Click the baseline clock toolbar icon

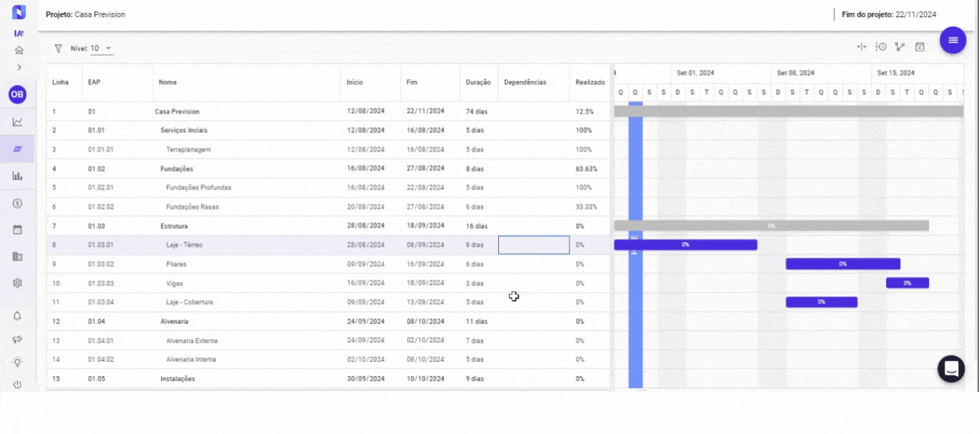point(881,47)
